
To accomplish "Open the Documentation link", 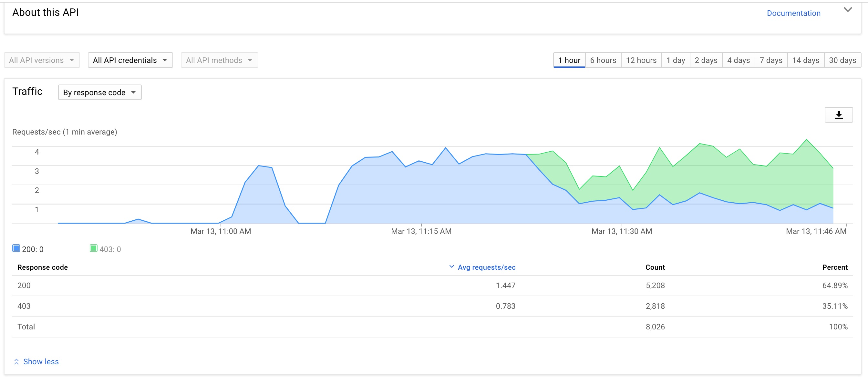I will pyautogui.click(x=793, y=13).
